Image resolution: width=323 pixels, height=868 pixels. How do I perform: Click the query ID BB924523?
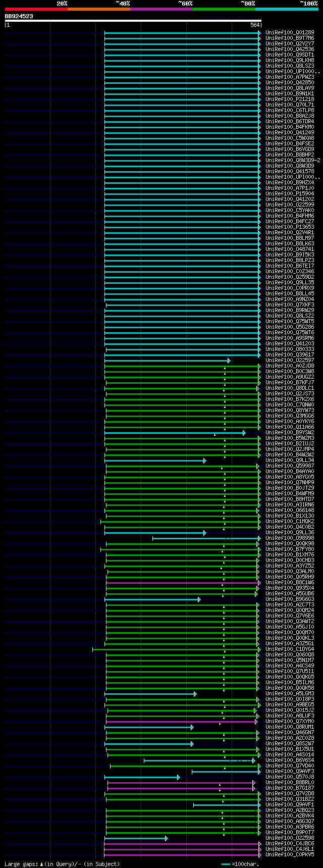19,16
